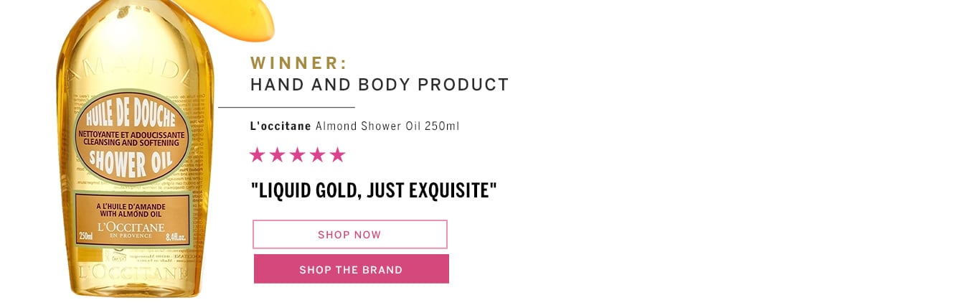The image size is (980, 308).
Task: Choose the third pink rating star
Action: coord(298,154)
